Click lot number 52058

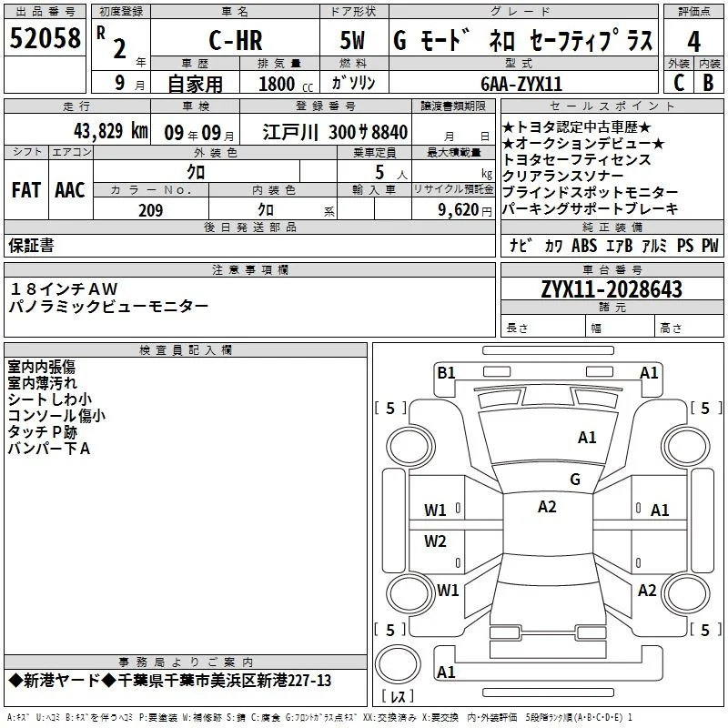[45, 38]
